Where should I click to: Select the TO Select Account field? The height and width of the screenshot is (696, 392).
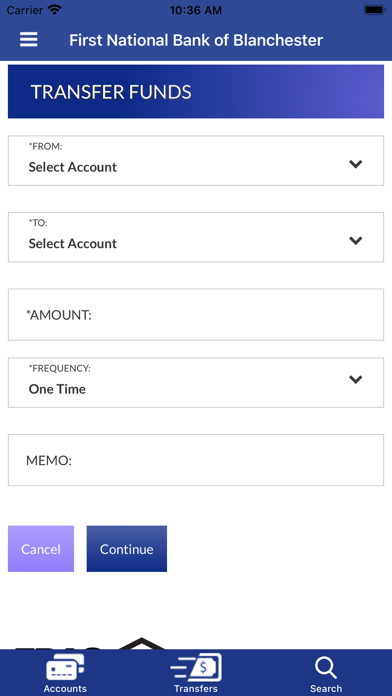click(x=196, y=237)
